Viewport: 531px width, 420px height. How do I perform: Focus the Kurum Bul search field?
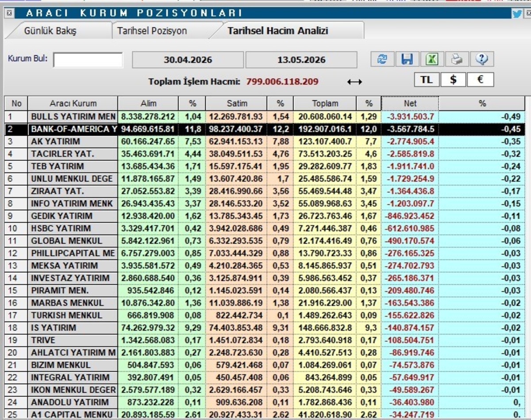88,60
